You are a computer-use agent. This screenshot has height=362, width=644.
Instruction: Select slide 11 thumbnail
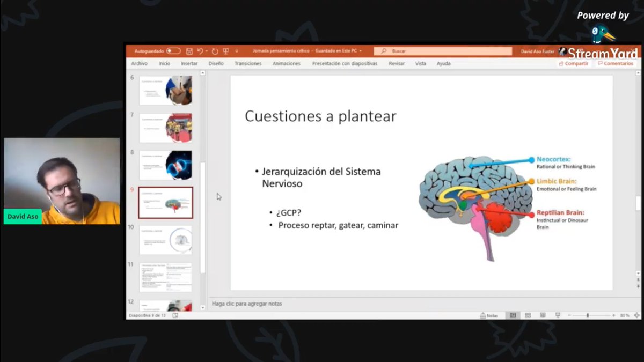pos(165,277)
